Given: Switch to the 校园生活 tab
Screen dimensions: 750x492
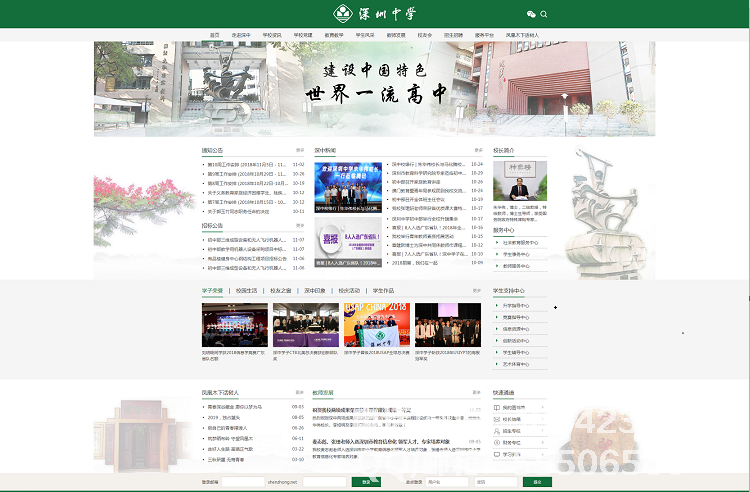Looking at the screenshot, I should pyautogui.click(x=246, y=291).
